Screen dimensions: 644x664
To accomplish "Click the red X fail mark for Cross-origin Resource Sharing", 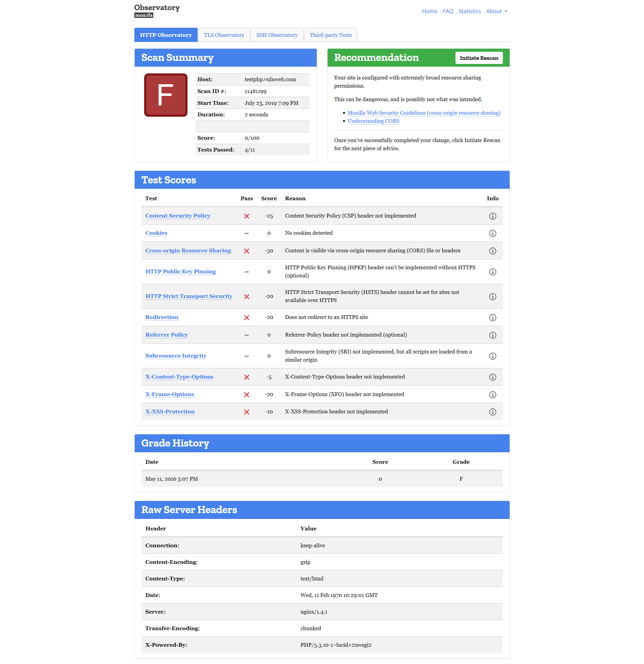I will 246,251.
